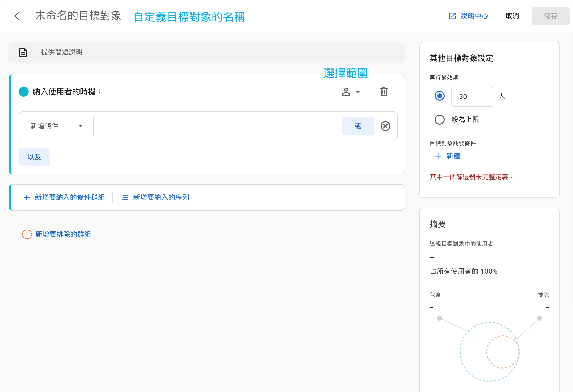Image resolution: width=573 pixels, height=392 pixels.
Task: Click the 或 OR button
Action: coord(358,126)
